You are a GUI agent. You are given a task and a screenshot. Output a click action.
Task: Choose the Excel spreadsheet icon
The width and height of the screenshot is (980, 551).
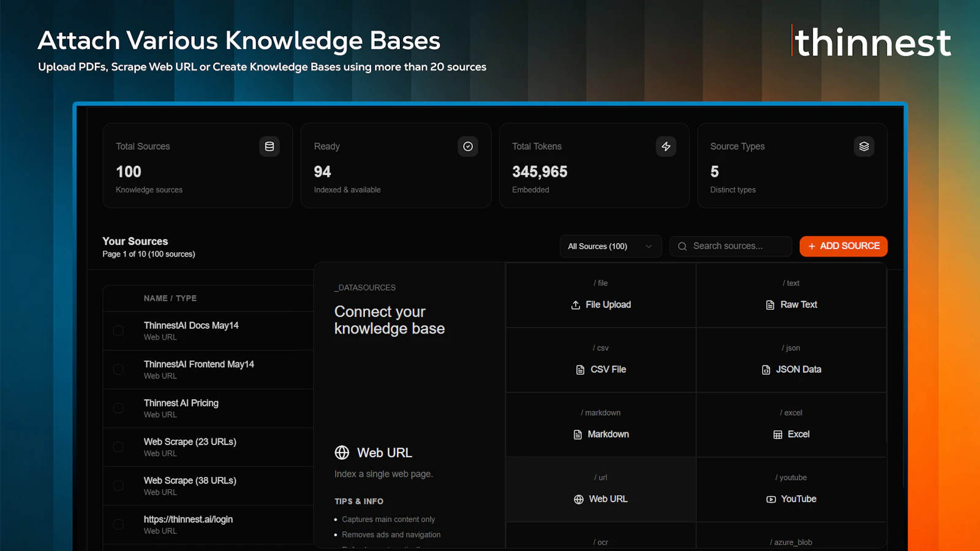(x=778, y=435)
